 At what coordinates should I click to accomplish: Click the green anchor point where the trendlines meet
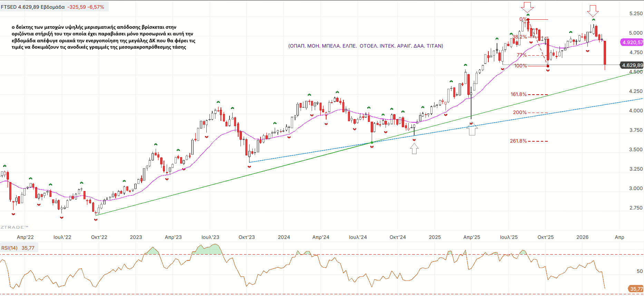click(372, 143)
